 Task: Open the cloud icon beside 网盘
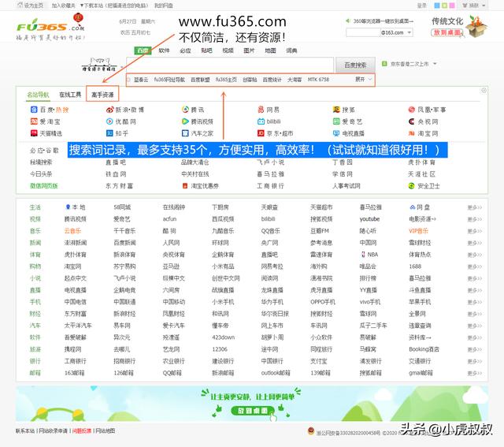(413, 207)
